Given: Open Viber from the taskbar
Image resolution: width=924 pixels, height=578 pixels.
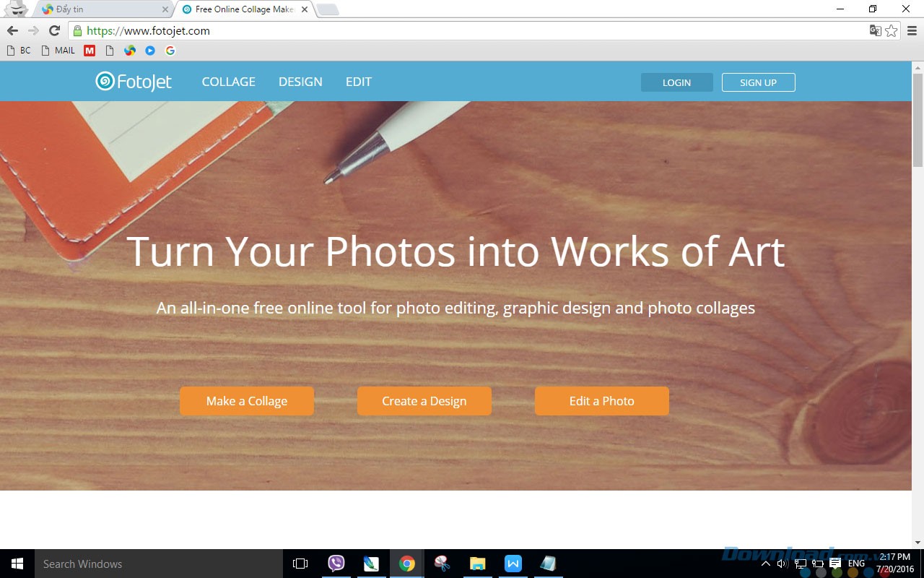Looking at the screenshot, I should pos(336,564).
